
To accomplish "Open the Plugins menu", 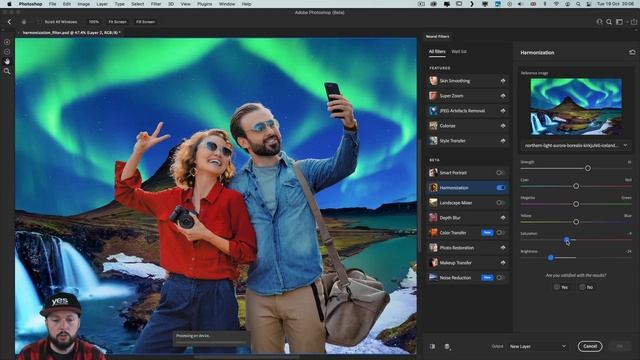I will (204, 4).
